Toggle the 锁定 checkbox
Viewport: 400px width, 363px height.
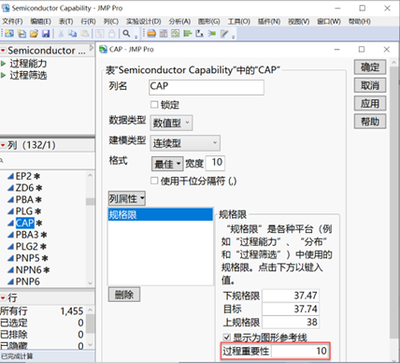point(154,105)
